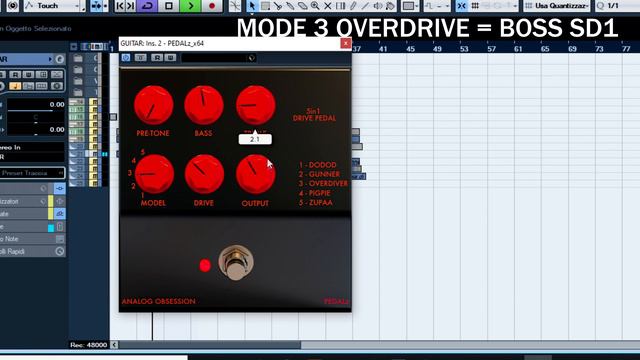
Task: Select the Draw pencil tool
Action: pos(353,6)
